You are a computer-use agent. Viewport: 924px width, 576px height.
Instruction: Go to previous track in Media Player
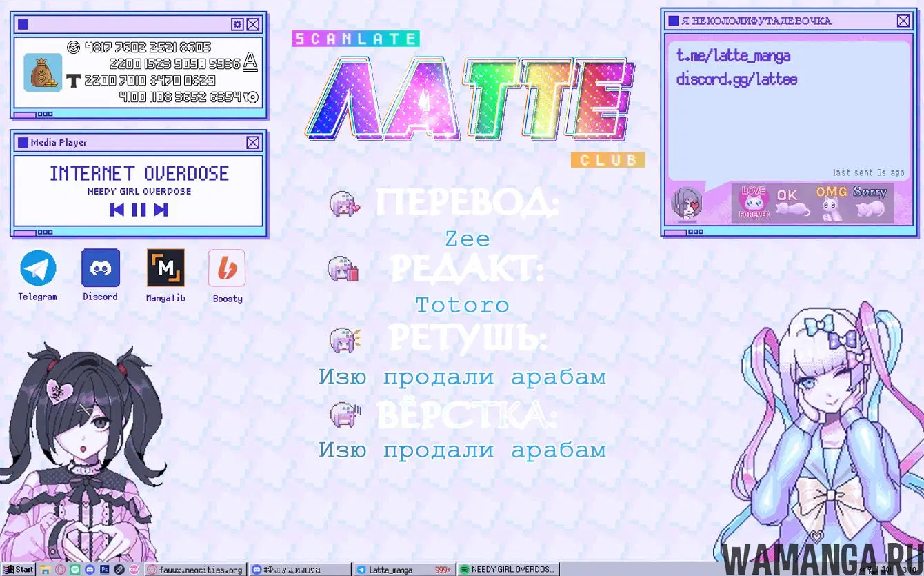click(117, 210)
